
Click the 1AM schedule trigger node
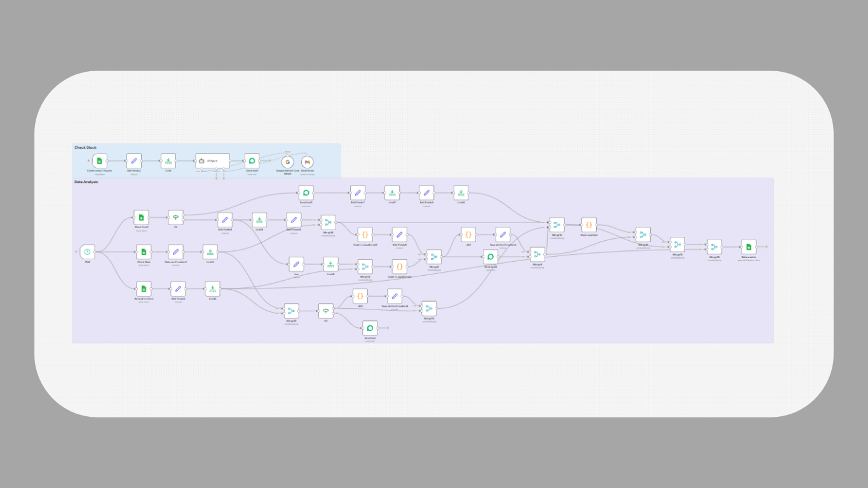click(x=86, y=252)
